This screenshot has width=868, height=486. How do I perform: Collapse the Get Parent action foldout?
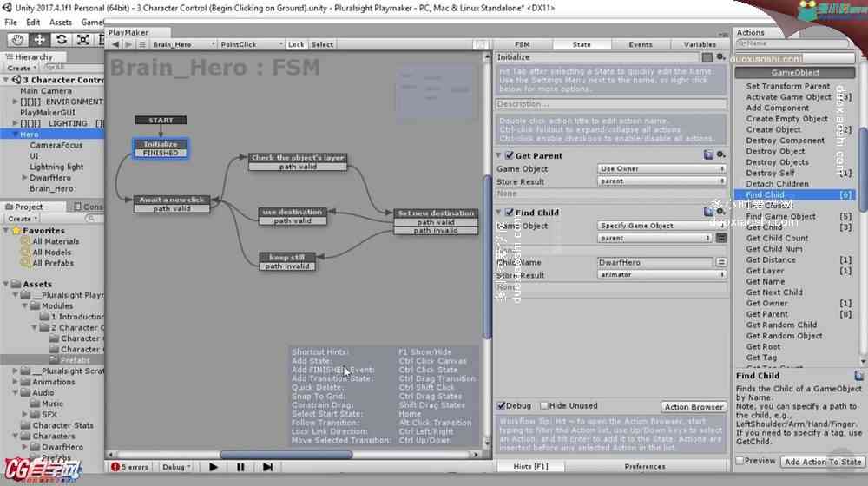coord(499,155)
